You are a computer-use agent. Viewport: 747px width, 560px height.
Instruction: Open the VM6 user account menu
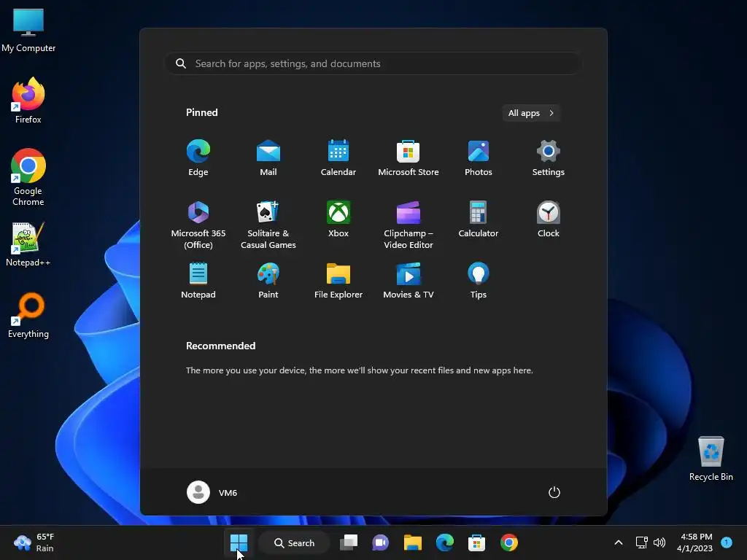[x=212, y=492]
